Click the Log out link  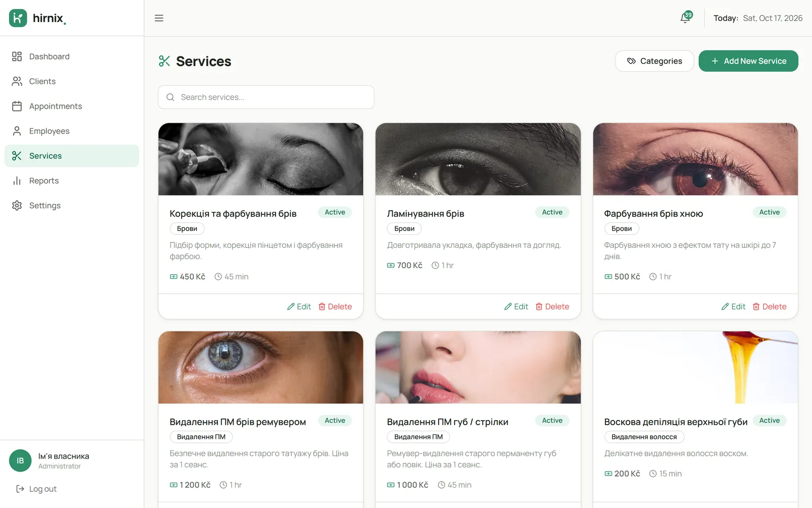[x=37, y=489]
